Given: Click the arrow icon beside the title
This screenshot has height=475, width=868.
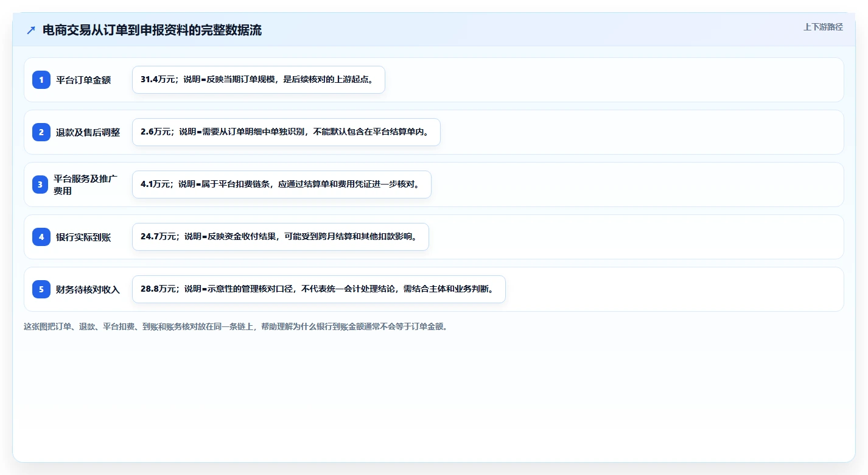Looking at the screenshot, I should 31,30.
